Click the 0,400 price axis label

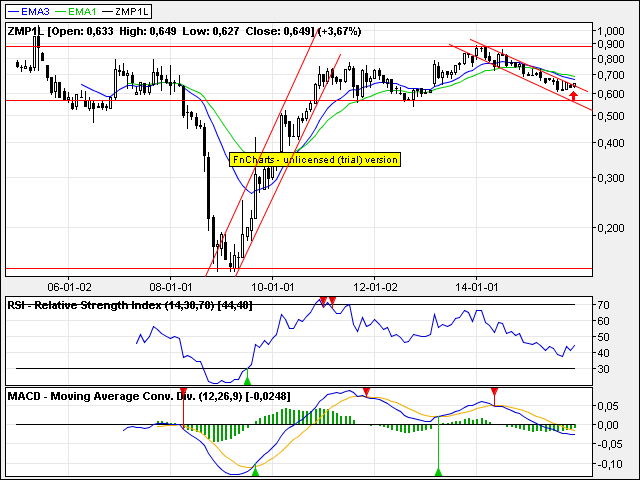[611, 143]
